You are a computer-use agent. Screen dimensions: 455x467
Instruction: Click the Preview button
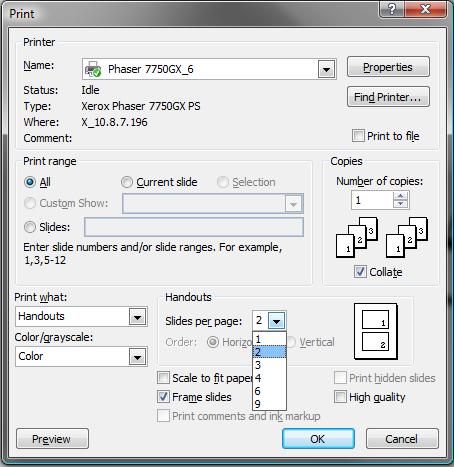coord(52,439)
